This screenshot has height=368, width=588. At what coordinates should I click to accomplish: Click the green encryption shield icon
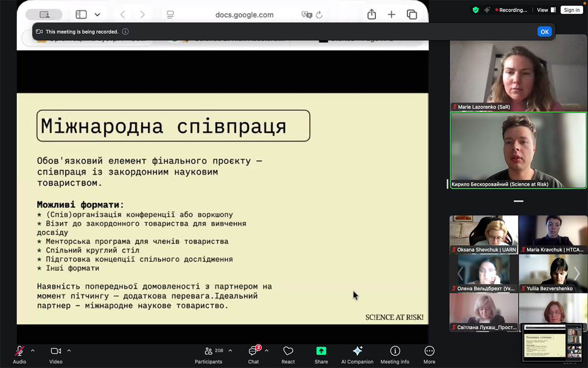pos(475,10)
